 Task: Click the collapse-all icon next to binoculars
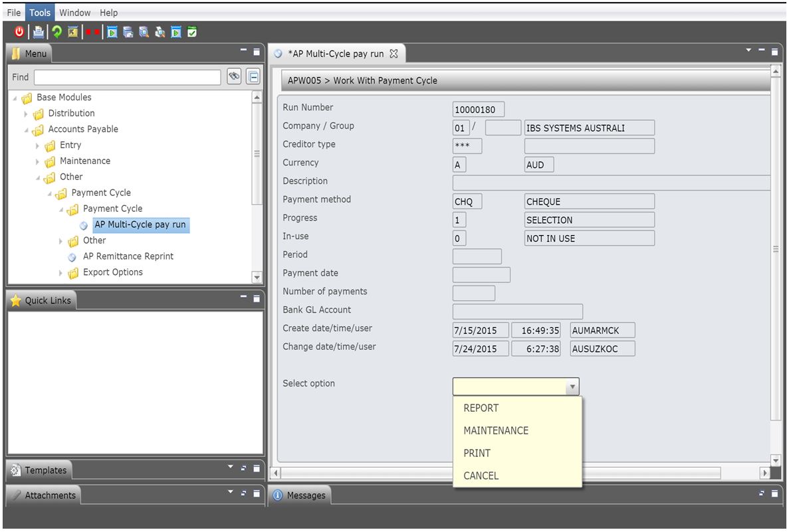(x=253, y=77)
